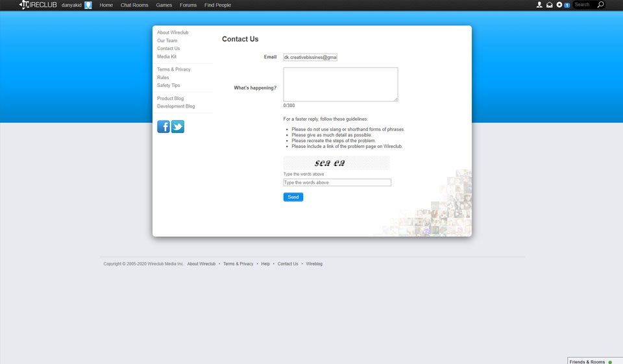Open the danyakid profile avatar icon

[88, 5]
